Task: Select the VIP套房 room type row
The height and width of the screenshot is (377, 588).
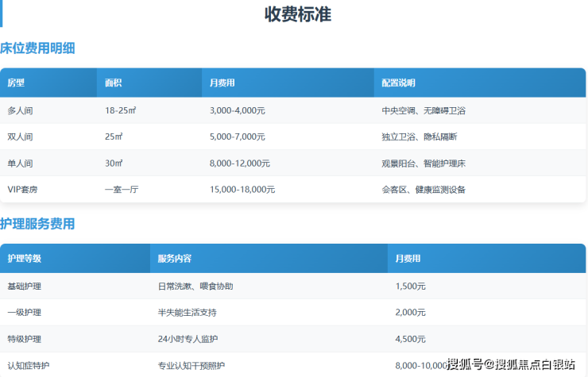Action: coord(23,190)
